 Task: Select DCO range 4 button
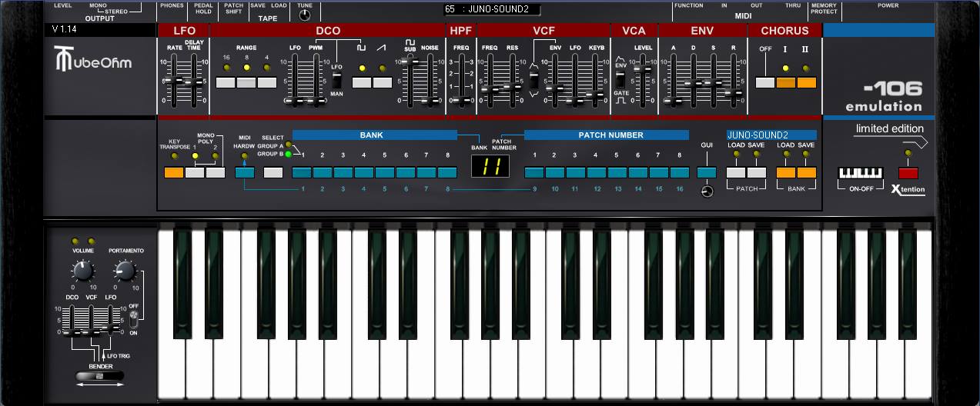click(267, 82)
